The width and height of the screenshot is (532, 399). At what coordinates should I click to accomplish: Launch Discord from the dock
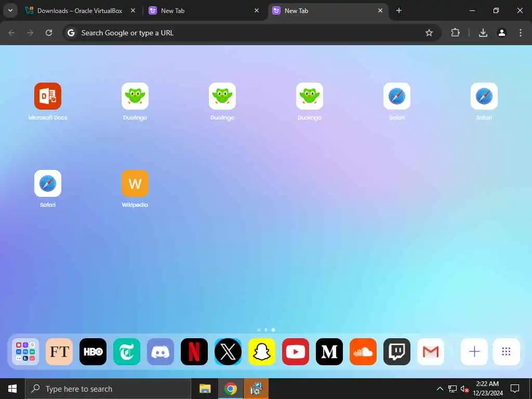coord(161,352)
